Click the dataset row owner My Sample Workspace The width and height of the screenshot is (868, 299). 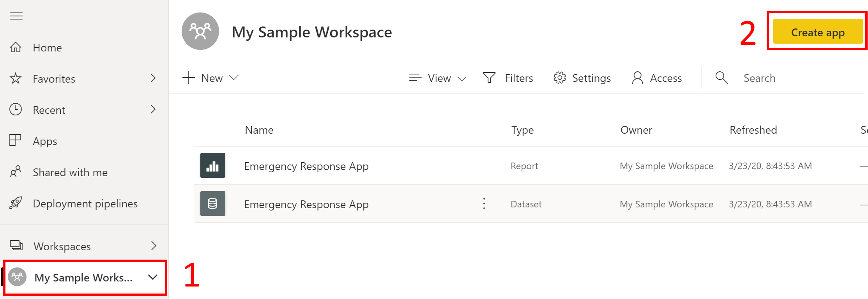pyautogui.click(x=666, y=204)
